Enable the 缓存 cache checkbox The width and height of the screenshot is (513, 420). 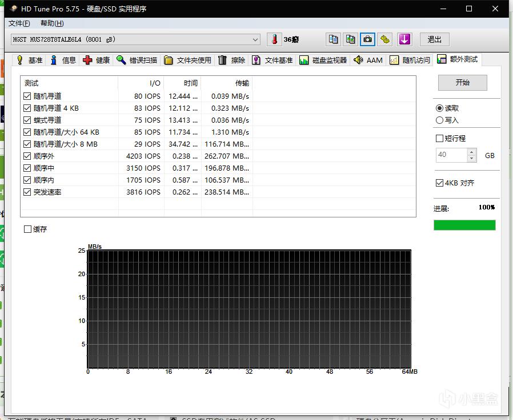[x=27, y=229]
